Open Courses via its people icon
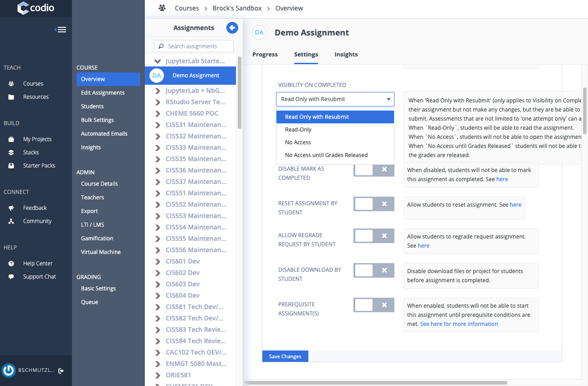Viewport: 588px width, 386px height. 11,84
